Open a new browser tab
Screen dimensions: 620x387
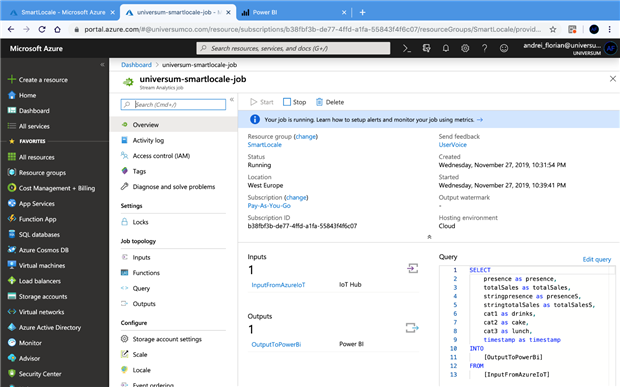pos(362,12)
